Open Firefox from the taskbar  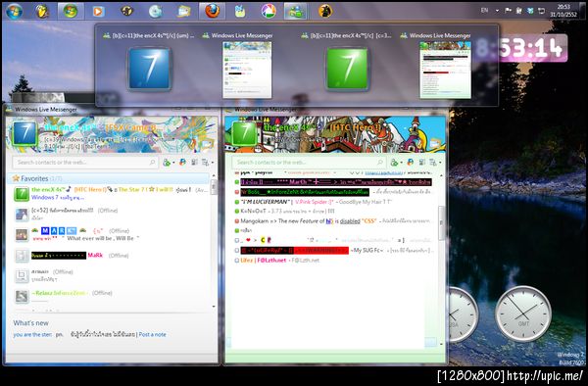pos(212,11)
